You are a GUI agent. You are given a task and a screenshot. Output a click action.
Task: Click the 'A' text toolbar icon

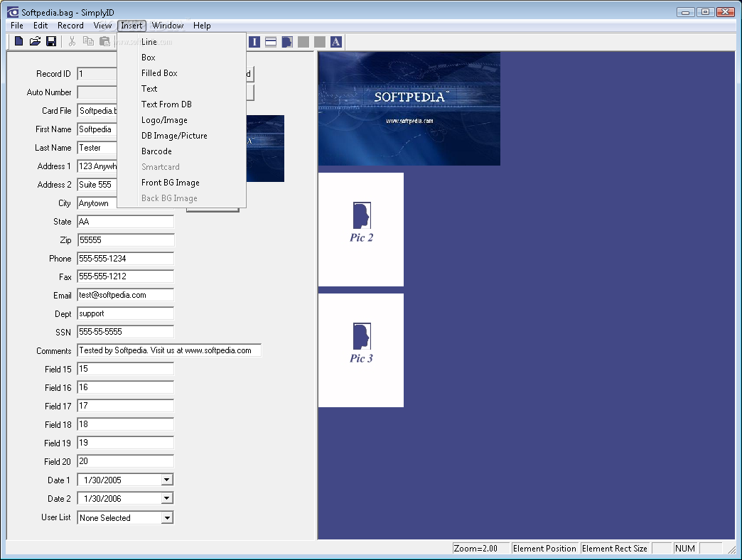pyautogui.click(x=336, y=42)
